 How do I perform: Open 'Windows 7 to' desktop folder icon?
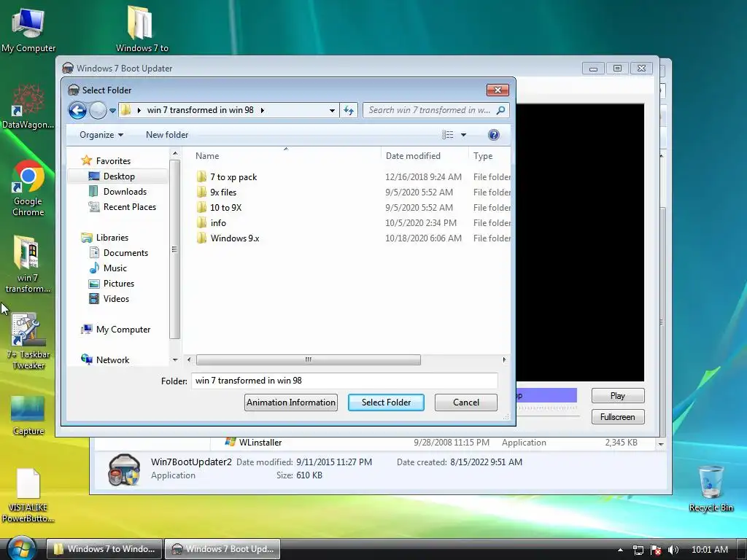coord(142,28)
